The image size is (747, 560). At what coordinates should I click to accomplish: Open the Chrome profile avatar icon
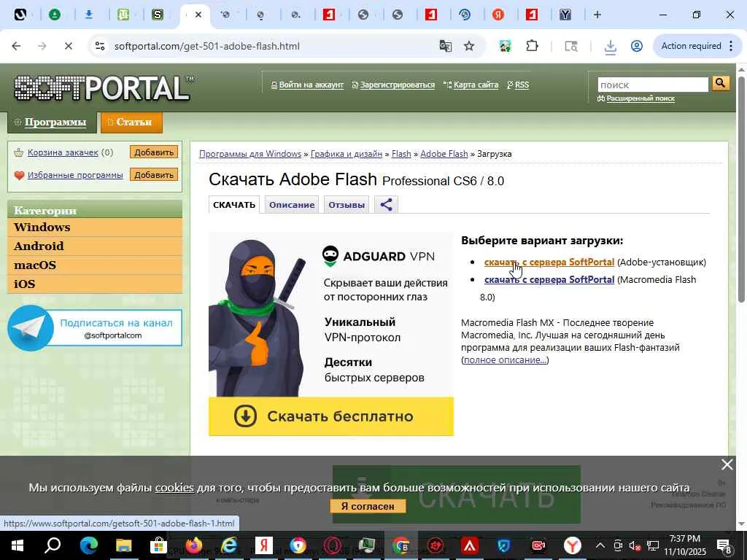click(636, 46)
